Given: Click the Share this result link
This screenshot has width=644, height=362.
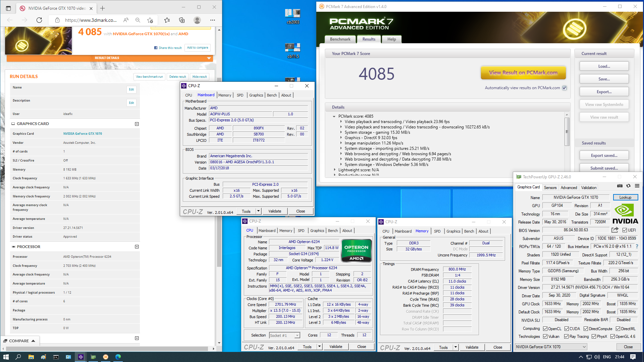Looking at the screenshot, I should [x=168, y=48].
